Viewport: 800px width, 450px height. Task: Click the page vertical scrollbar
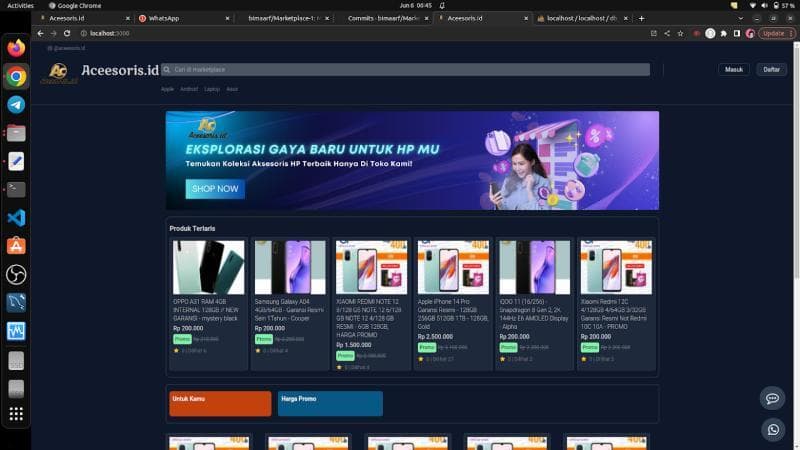click(796, 161)
